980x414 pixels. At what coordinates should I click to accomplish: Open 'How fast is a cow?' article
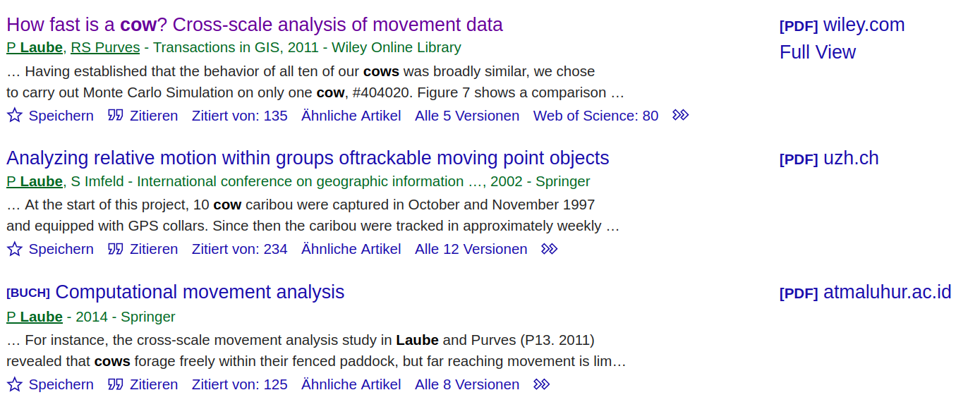[255, 25]
